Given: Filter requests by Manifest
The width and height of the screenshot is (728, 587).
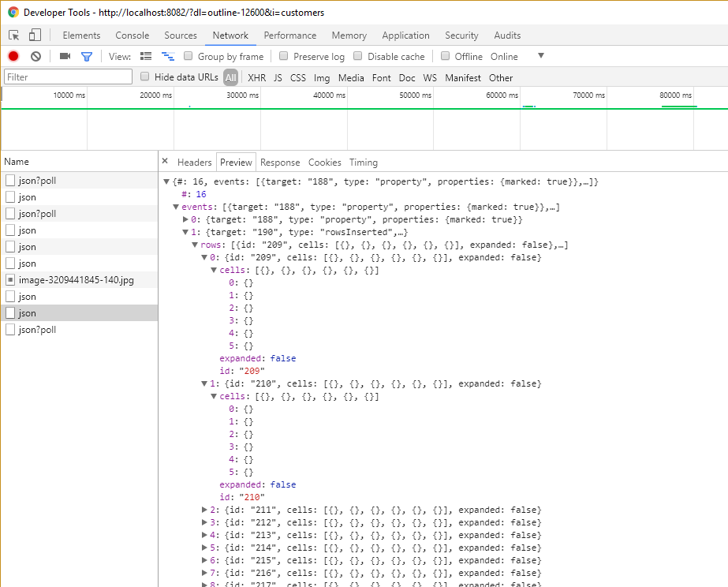Looking at the screenshot, I should click(463, 77).
